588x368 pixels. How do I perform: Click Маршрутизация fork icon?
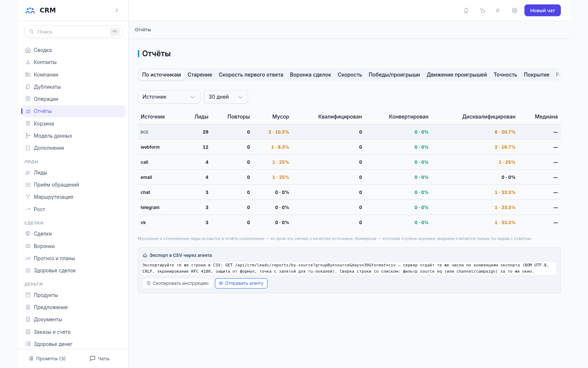point(28,197)
